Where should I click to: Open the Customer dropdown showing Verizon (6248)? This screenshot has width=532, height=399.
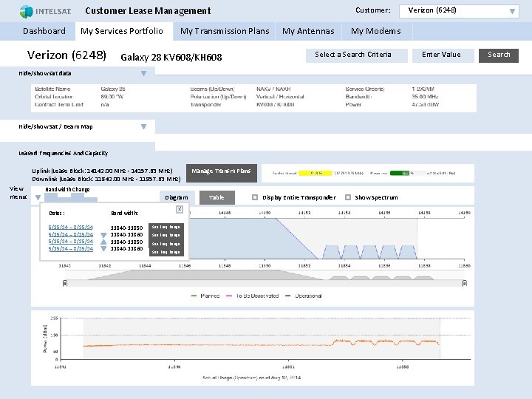pyautogui.click(x=511, y=11)
